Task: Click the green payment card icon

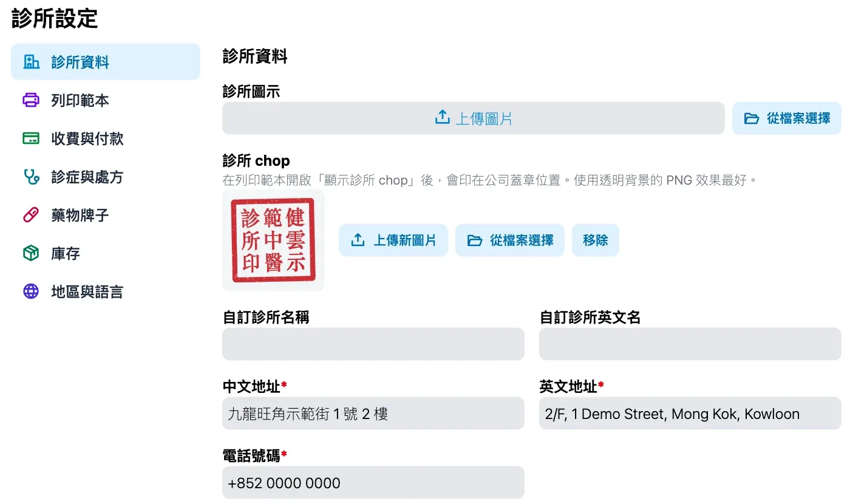Action: pyautogui.click(x=31, y=138)
